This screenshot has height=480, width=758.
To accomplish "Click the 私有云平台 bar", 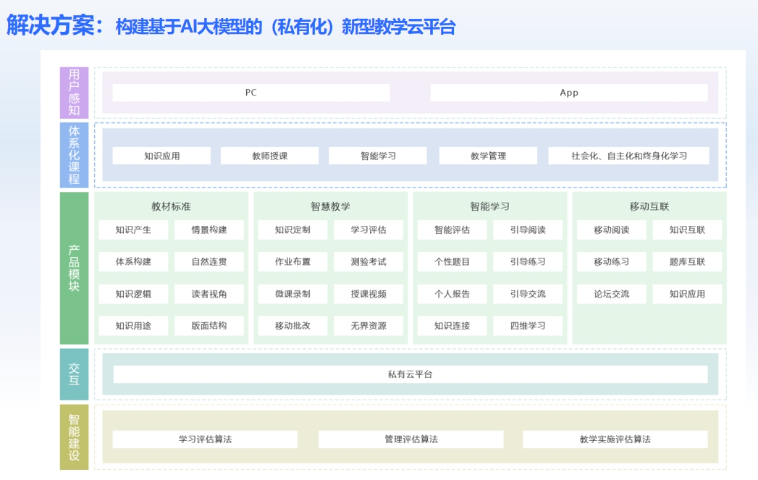I will (x=410, y=374).
